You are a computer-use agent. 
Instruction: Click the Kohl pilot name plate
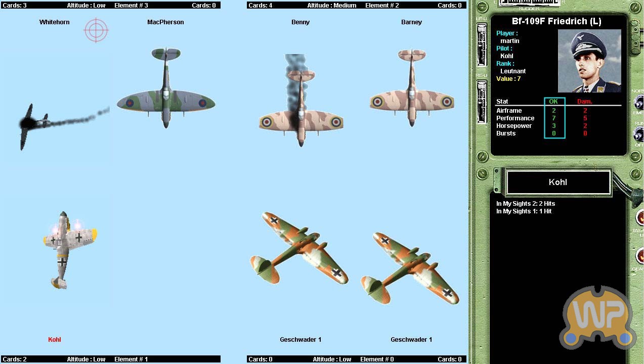click(558, 183)
